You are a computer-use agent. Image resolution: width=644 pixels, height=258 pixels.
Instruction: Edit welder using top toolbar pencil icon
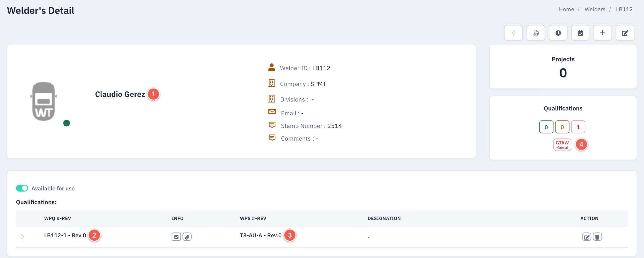click(625, 33)
